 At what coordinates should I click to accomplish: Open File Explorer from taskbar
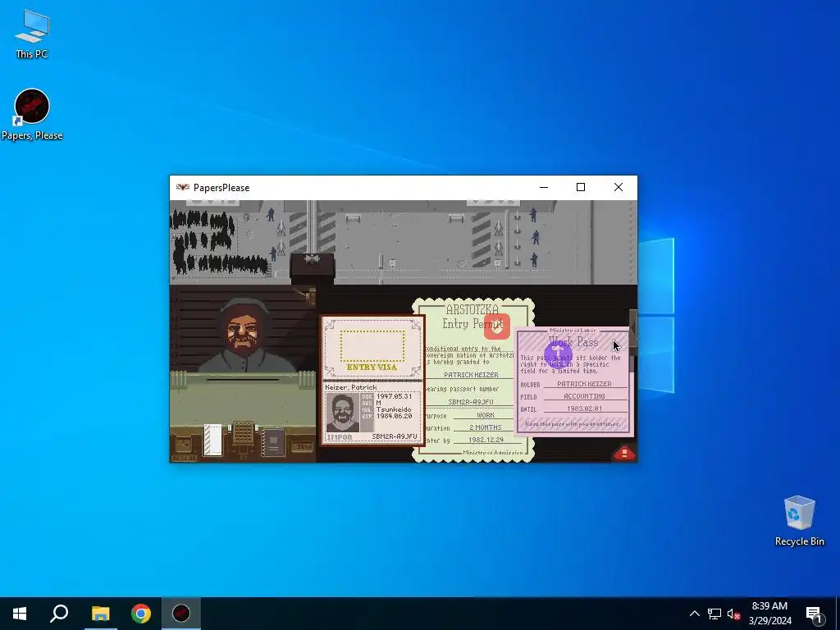[100, 614]
